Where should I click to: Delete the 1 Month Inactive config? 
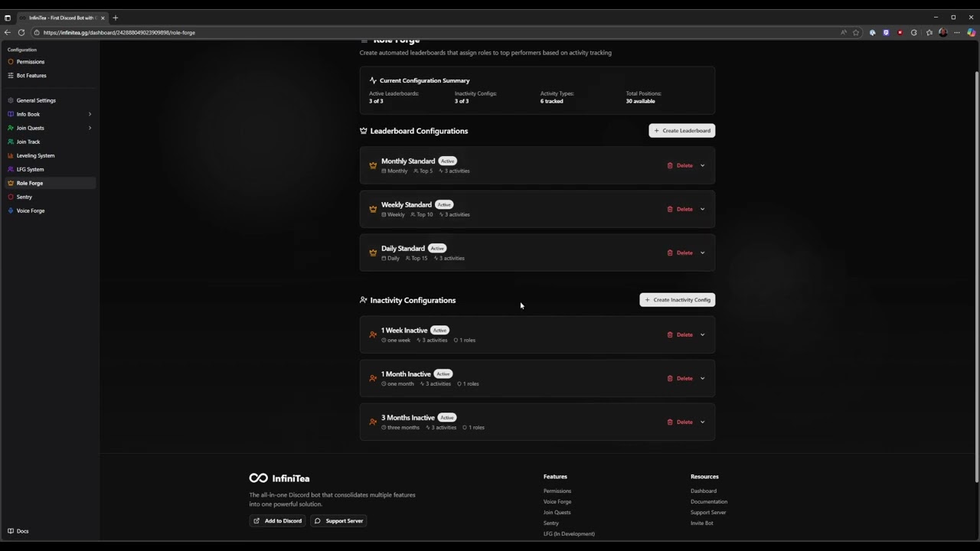680,378
